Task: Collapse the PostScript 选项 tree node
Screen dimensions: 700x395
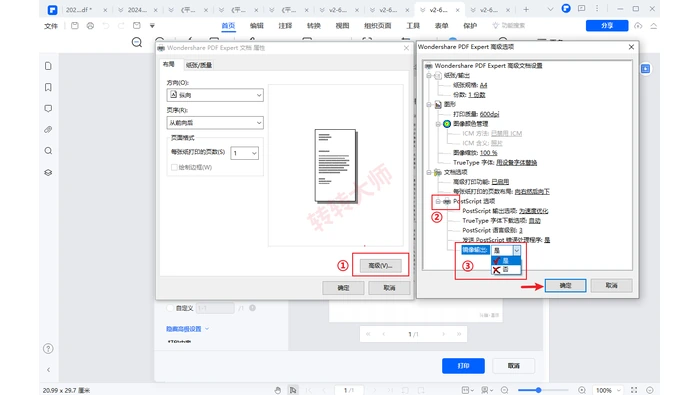Action: (x=438, y=201)
